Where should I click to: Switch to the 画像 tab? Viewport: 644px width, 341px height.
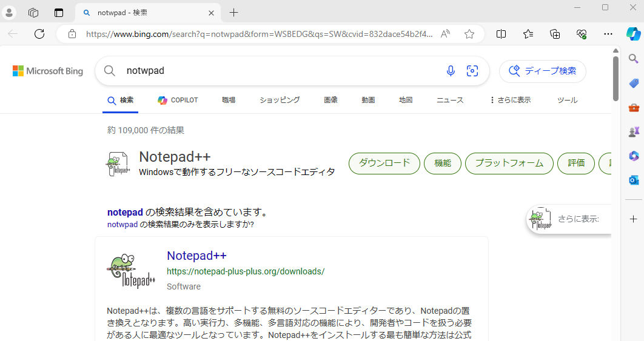click(330, 100)
